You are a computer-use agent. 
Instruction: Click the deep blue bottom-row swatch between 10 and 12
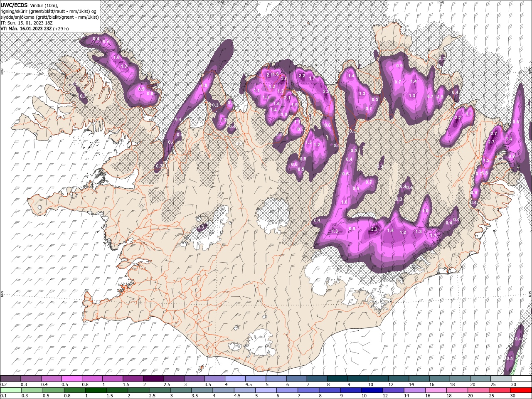[x=372, y=390]
